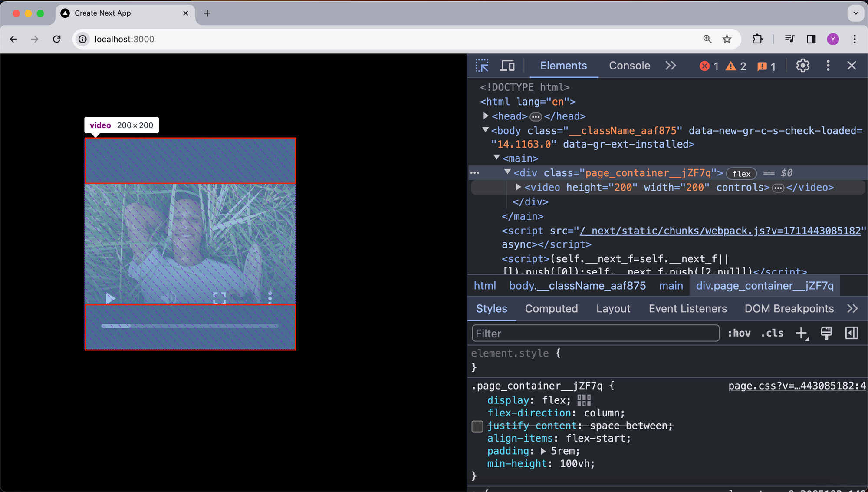Bookmark this page with the star icon
Viewport: 868px width, 492px height.
pyautogui.click(x=727, y=39)
